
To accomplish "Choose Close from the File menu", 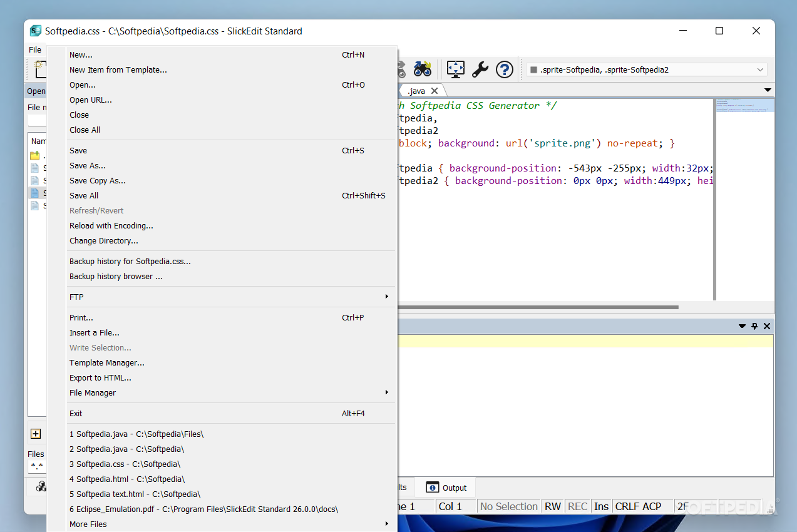I will [x=231, y=115].
